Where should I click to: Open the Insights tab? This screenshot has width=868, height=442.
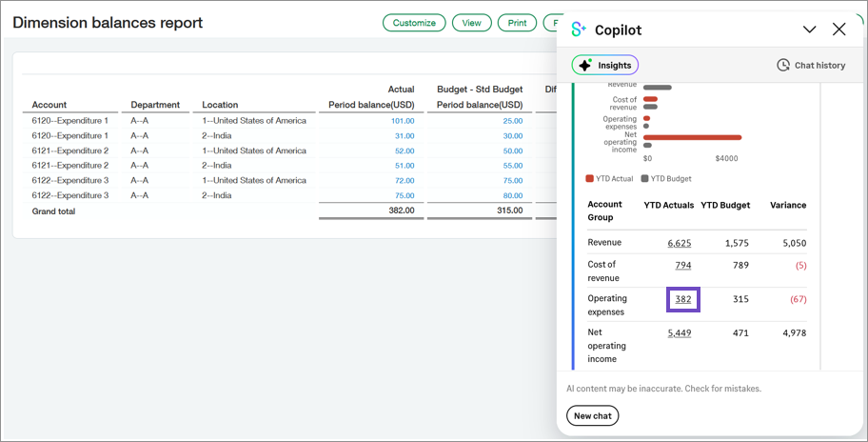[x=605, y=65]
